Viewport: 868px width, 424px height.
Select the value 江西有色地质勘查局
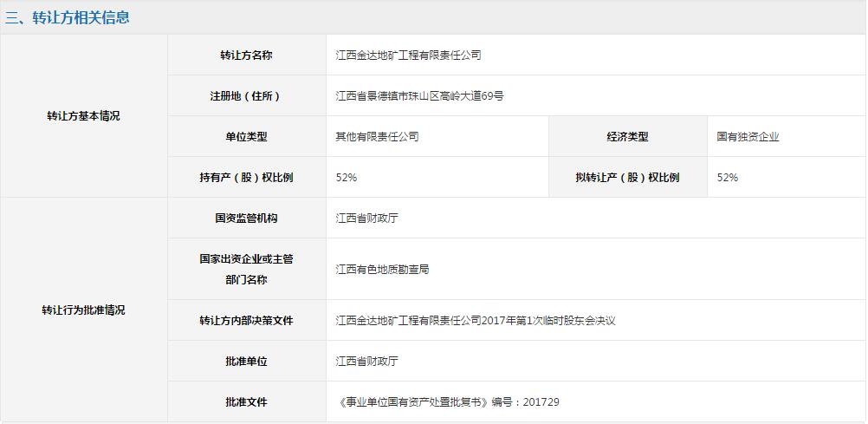[382, 270]
